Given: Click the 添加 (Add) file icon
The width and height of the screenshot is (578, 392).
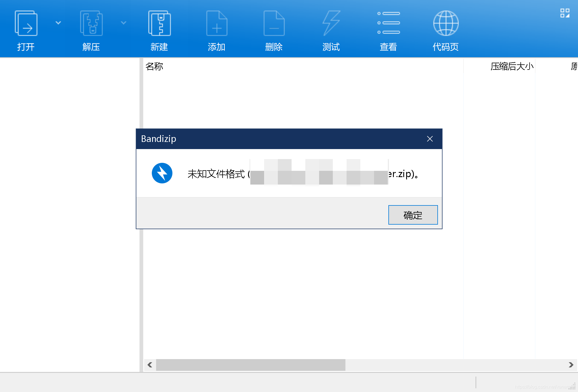Looking at the screenshot, I should [x=217, y=23].
